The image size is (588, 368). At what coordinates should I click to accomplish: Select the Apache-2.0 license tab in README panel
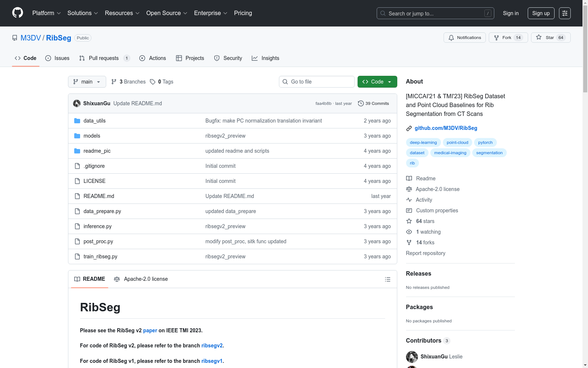click(141, 279)
